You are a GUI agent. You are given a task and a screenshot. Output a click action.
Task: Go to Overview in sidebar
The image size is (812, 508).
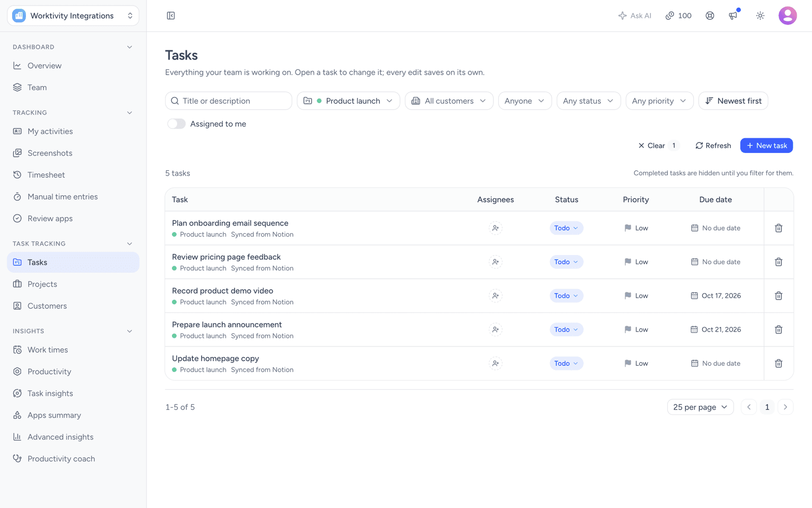pyautogui.click(x=73, y=66)
